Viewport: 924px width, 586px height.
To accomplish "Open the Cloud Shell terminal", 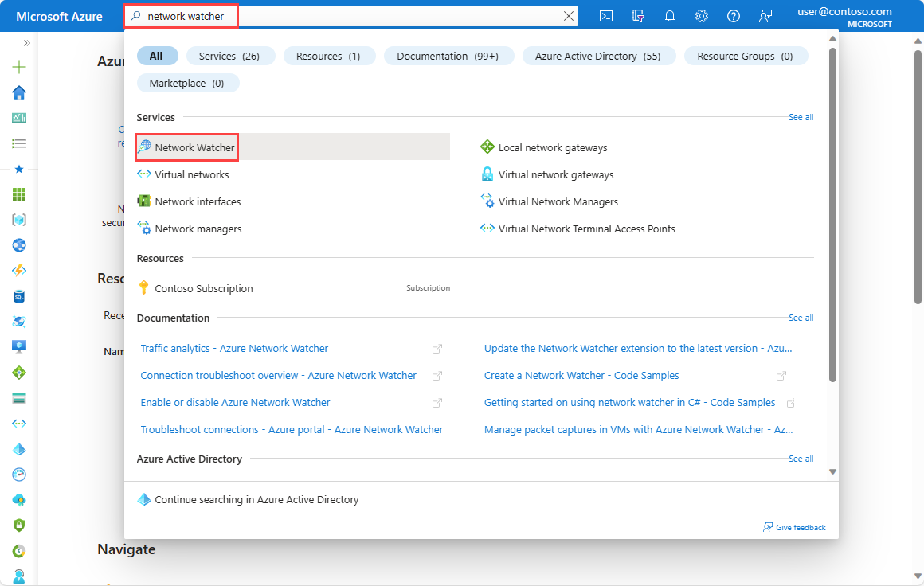I will 605,16.
